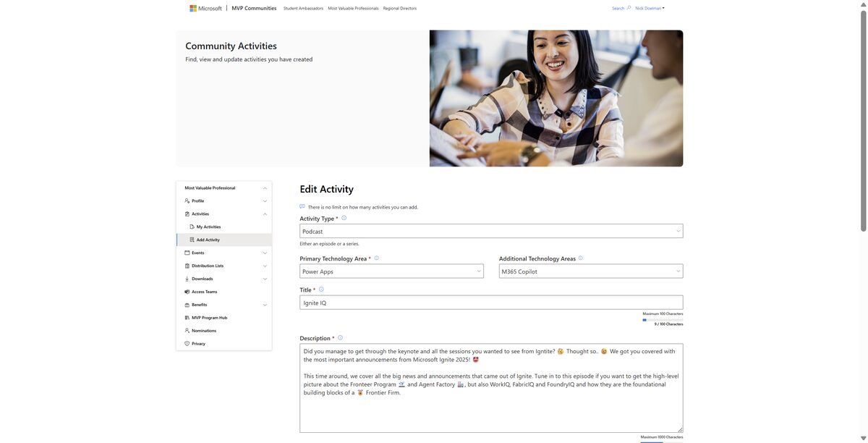Click into the Description text area

491,388
